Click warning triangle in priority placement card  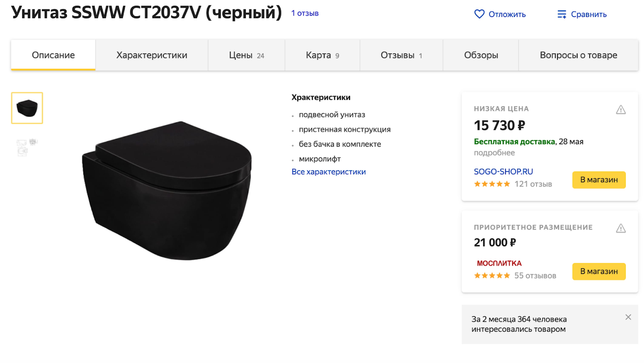[x=621, y=228]
